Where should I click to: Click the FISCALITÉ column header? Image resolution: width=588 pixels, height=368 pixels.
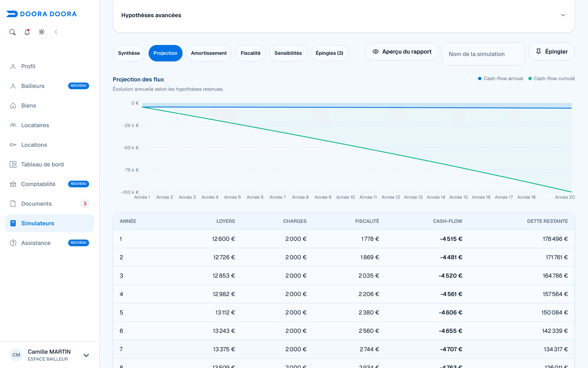click(367, 221)
